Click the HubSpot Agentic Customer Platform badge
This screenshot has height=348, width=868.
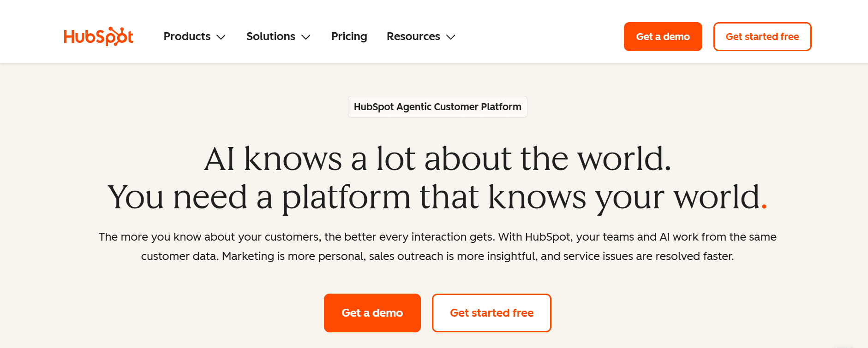pos(437,106)
